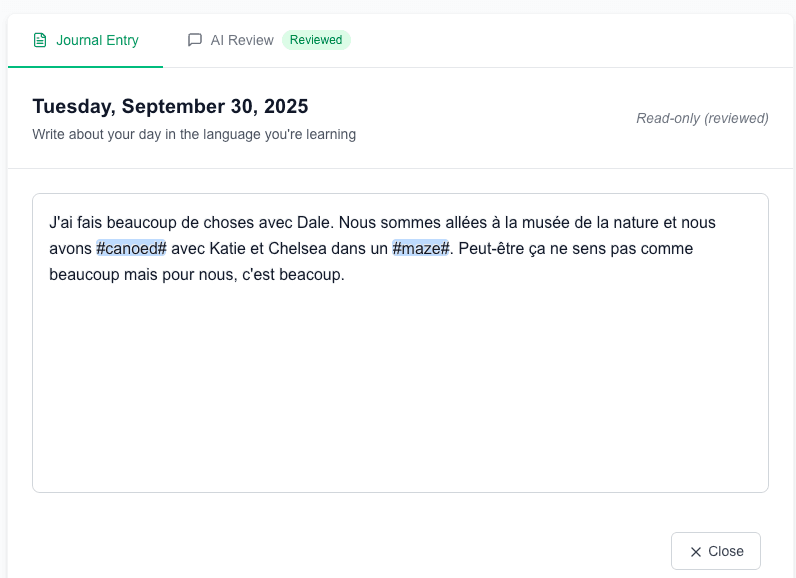Click the green Reviewed badge
This screenshot has height=578, width=796.
click(x=316, y=41)
